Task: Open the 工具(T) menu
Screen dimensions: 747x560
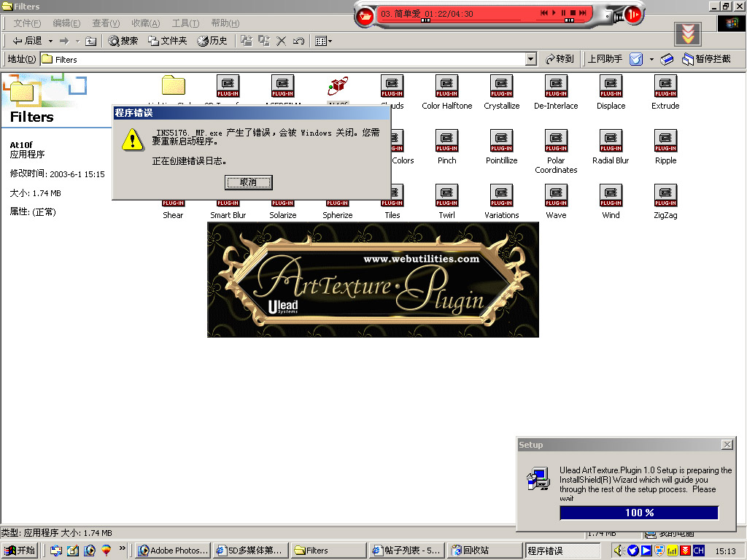Action: click(185, 23)
